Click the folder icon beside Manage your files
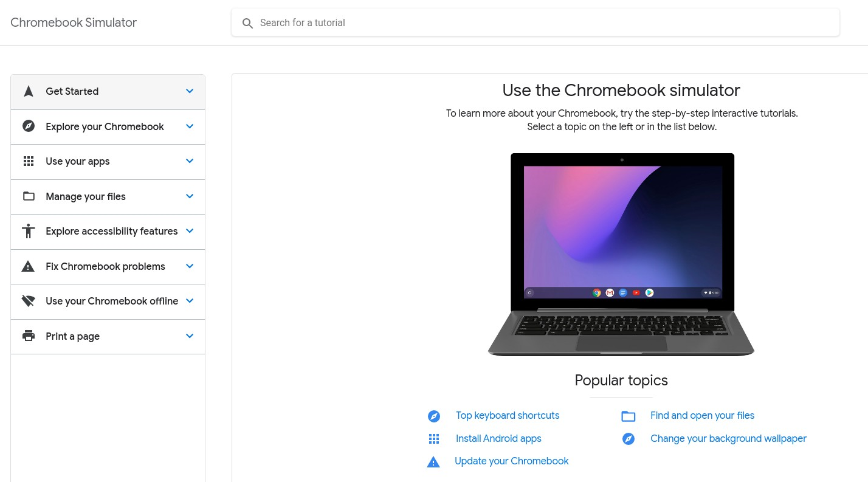Viewport: 868px width, 482px height. tap(29, 196)
